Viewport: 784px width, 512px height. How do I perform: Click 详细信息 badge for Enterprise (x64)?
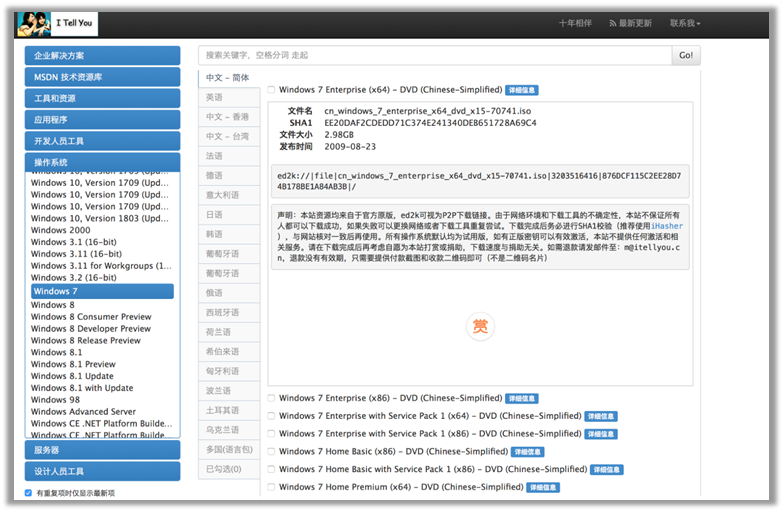[x=522, y=90]
